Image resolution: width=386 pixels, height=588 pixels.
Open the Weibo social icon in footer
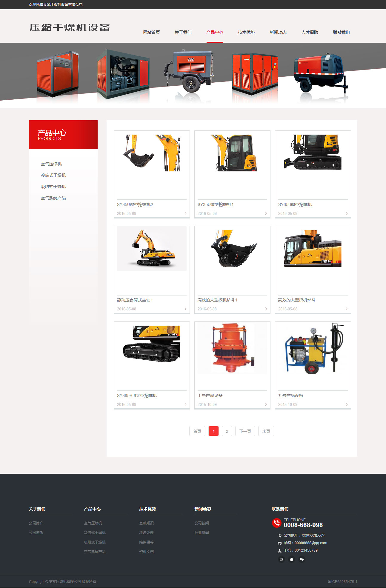(281, 559)
